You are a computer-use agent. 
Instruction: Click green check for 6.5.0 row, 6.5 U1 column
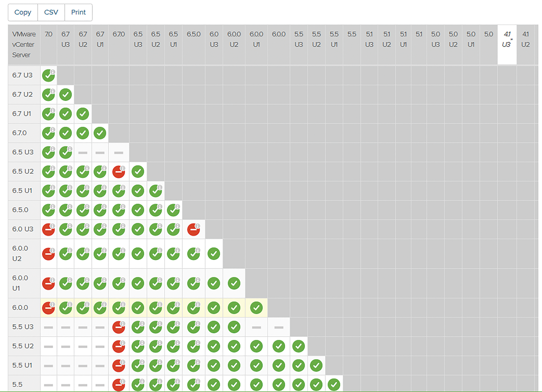(173, 210)
